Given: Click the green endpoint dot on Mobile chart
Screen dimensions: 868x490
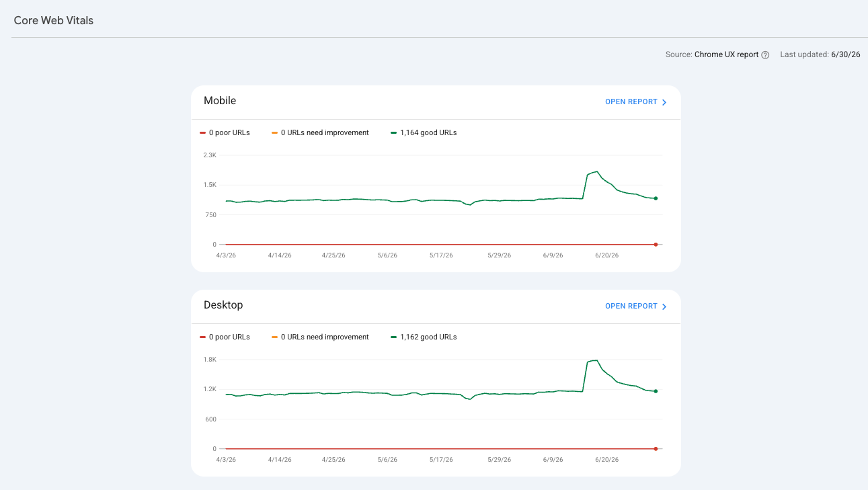Looking at the screenshot, I should tap(656, 198).
